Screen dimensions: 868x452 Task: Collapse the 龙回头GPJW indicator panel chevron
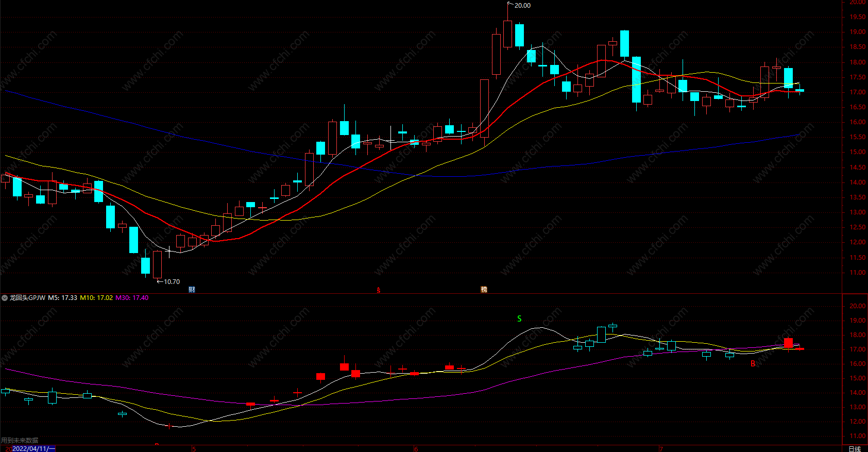[5, 298]
